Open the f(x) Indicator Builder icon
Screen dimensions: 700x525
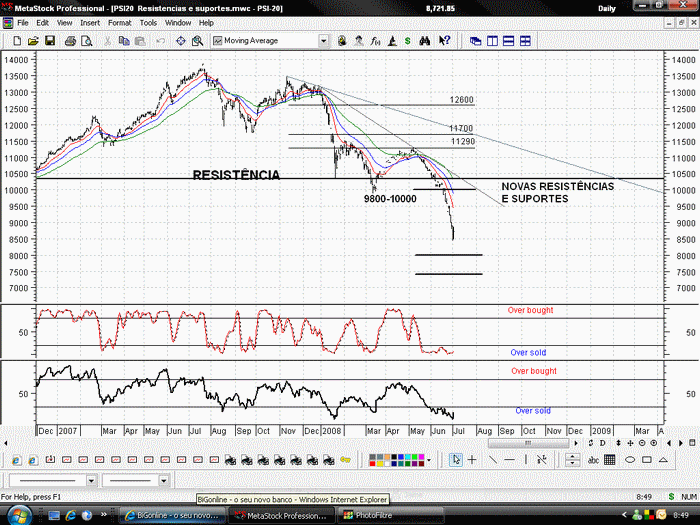pyautogui.click(x=375, y=41)
